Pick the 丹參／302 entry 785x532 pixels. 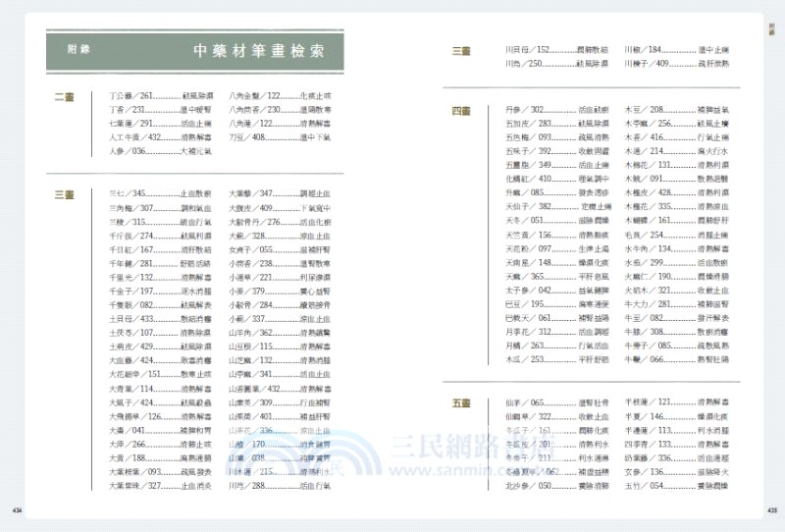557,109
